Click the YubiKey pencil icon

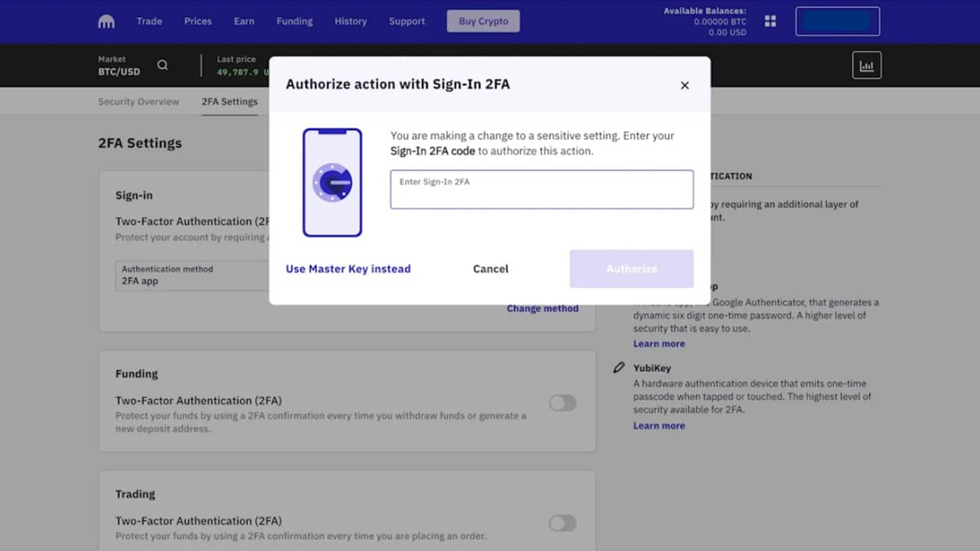click(619, 368)
